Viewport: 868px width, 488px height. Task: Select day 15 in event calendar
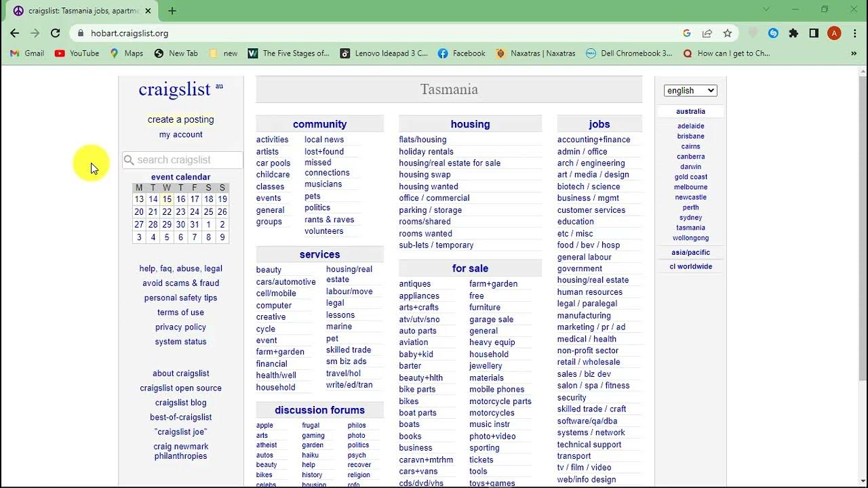point(167,199)
